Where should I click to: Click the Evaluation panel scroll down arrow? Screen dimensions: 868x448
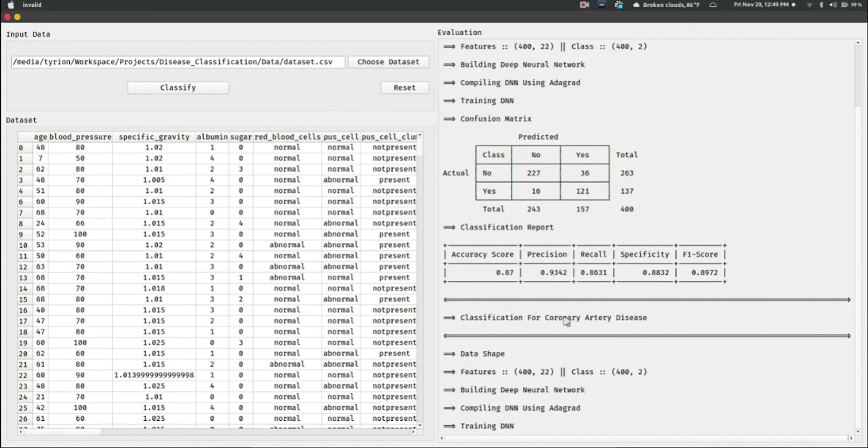[x=858, y=431]
